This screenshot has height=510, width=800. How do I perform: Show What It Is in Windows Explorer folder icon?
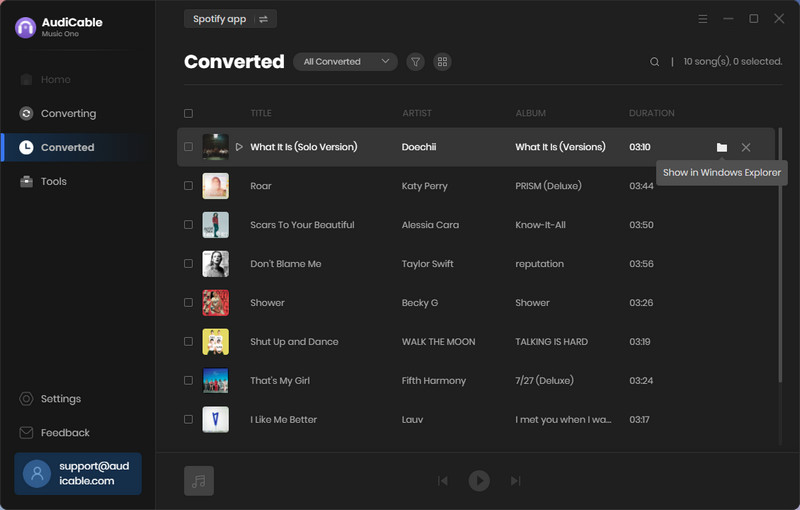click(x=721, y=147)
